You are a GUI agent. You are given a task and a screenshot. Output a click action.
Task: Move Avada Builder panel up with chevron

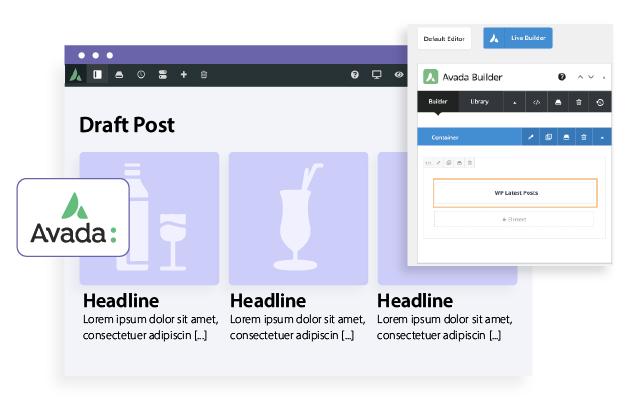coord(580,77)
